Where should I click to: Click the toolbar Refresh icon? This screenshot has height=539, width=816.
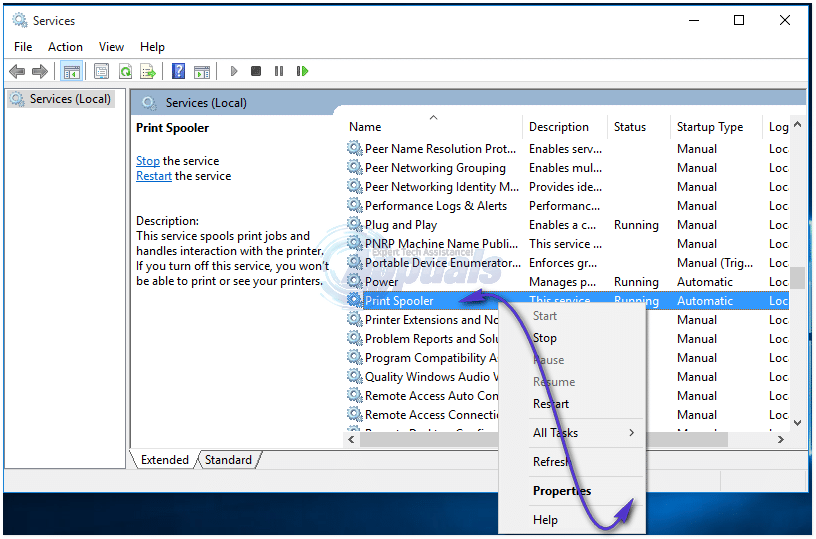(x=125, y=71)
